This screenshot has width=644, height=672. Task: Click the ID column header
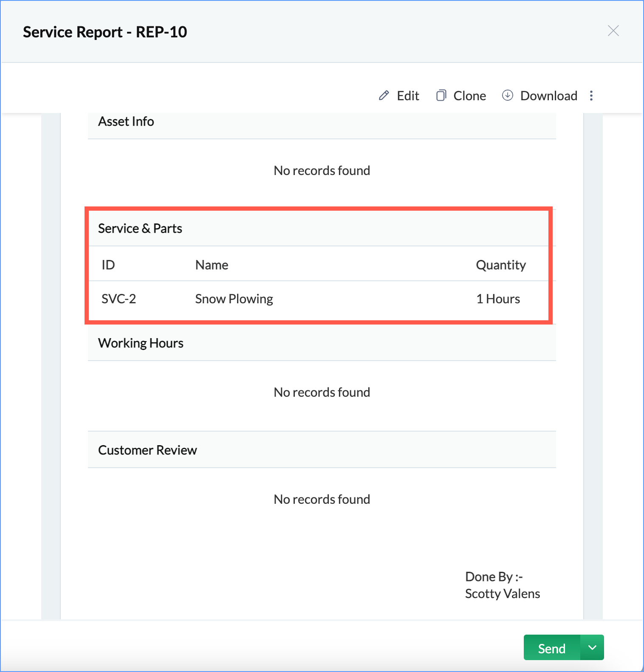click(108, 265)
